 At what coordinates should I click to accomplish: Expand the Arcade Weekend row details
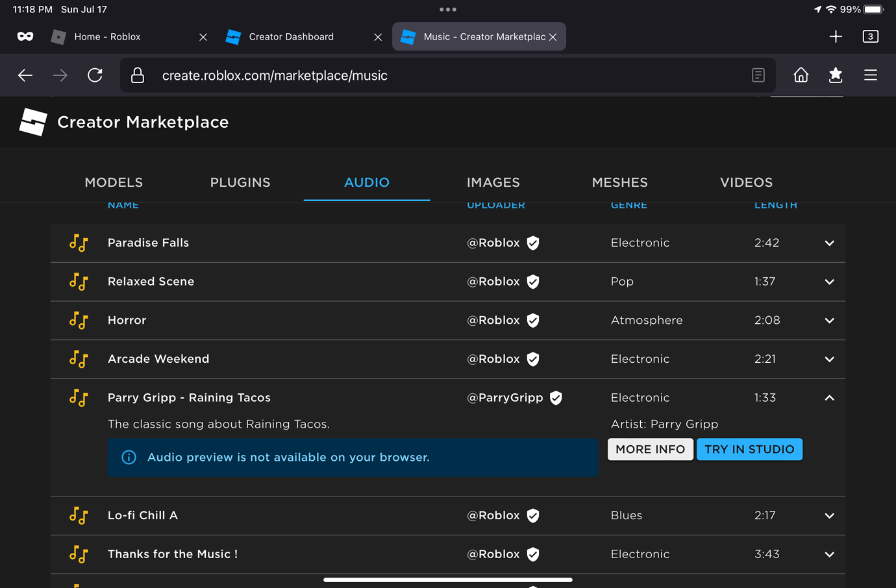829,359
